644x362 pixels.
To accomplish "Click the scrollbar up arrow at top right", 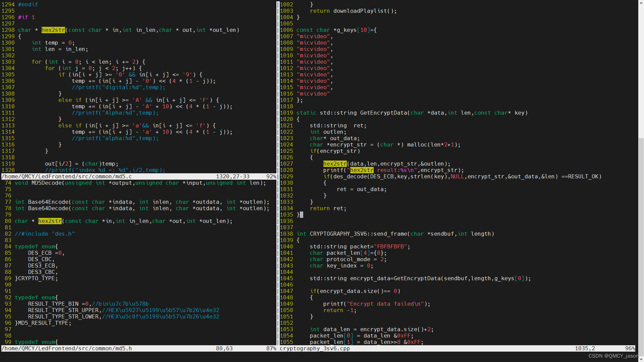I will pyautogui.click(x=641, y=3).
